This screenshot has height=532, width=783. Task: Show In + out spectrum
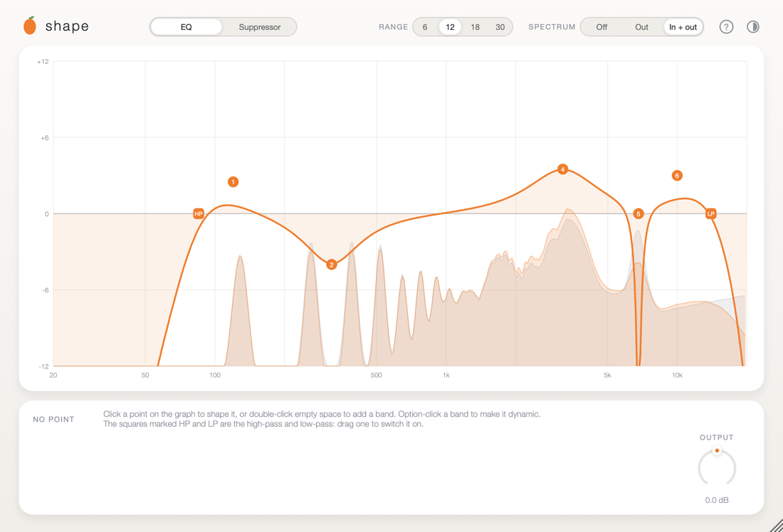(x=683, y=27)
